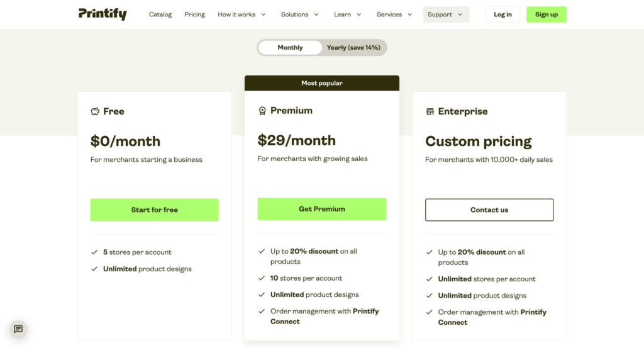The width and height of the screenshot is (644, 348).
Task: Click checkmark beside 10 stores per account
Action: click(262, 278)
